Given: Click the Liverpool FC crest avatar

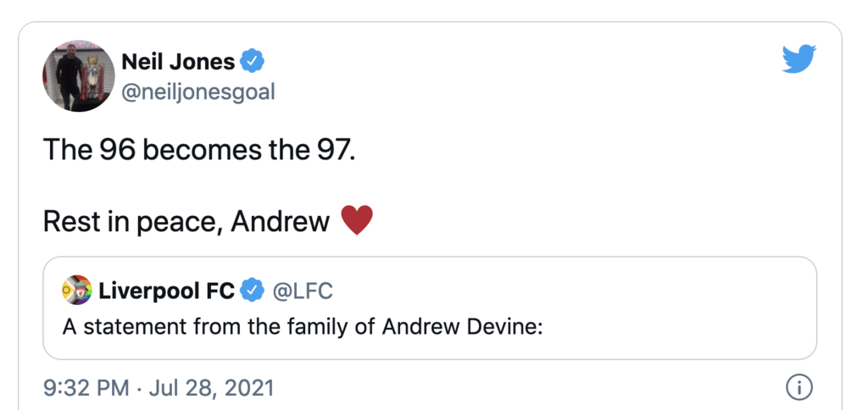Looking at the screenshot, I should tap(76, 291).
